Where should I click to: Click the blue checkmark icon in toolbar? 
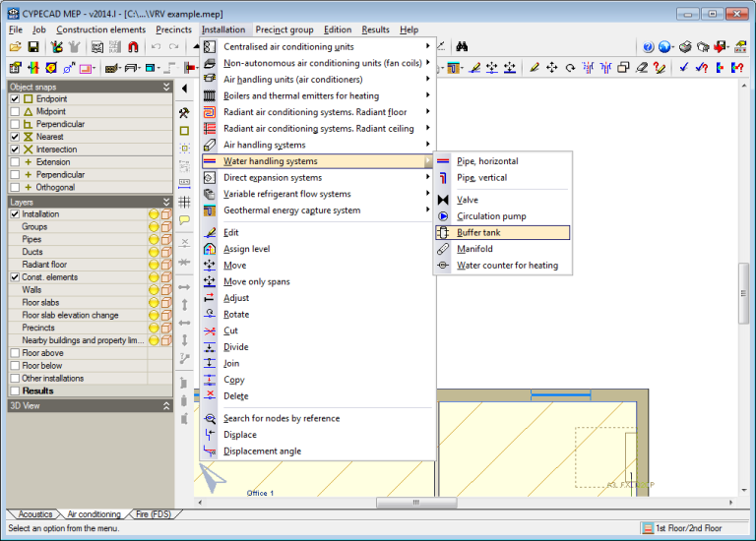point(684,68)
